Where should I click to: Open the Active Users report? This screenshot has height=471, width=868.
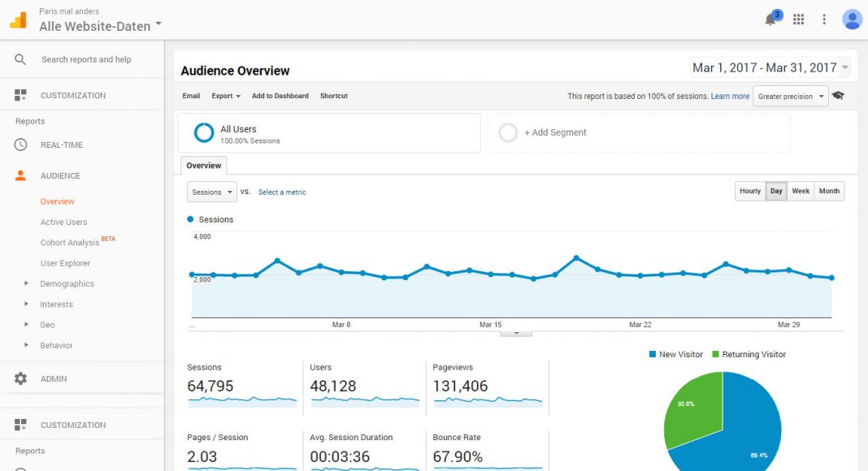(63, 223)
